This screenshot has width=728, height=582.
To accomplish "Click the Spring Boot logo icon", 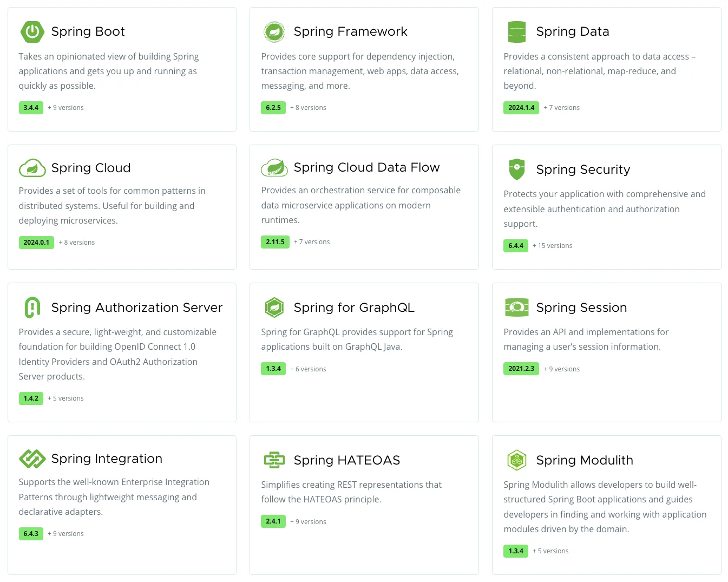I will point(32,31).
